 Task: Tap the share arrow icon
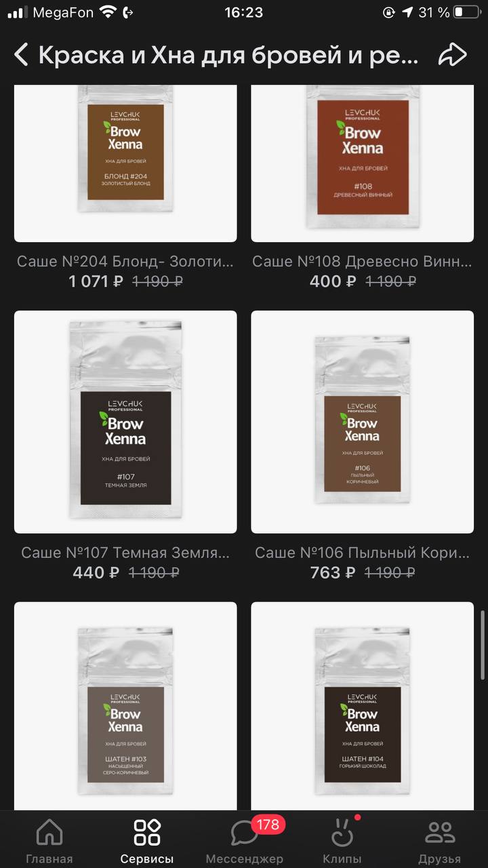pos(452,55)
